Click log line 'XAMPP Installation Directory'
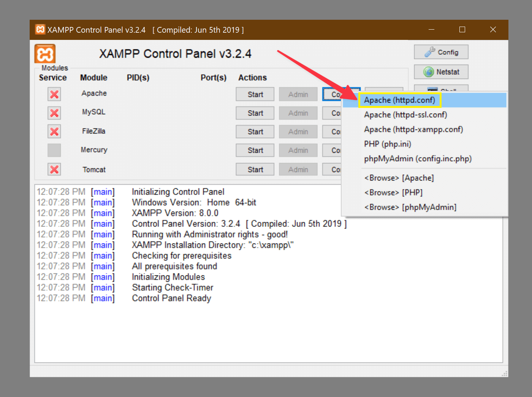Viewport: 532px width, 397px height. pyautogui.click(x=213, y=245)
